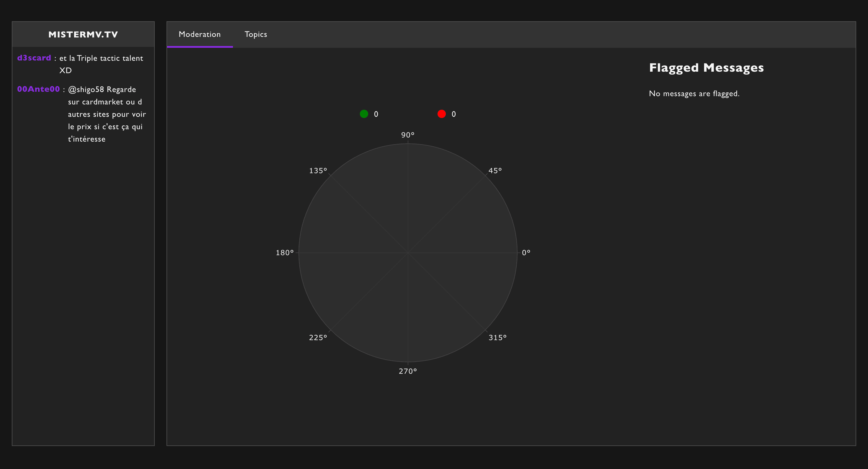Click the 315° axis label
Screen dimensions: 868x469
[x=497, y=337]
